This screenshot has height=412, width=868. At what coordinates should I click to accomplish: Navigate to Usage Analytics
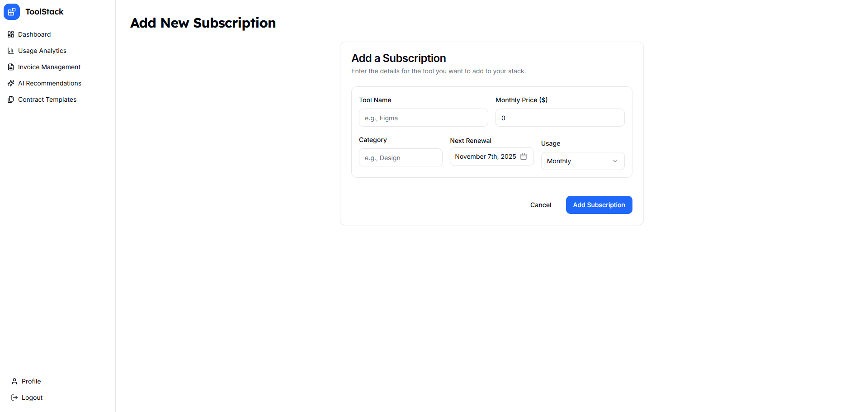click(42, 51)
